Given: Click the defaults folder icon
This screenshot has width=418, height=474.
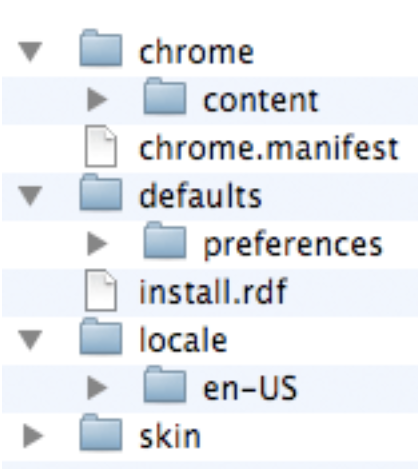Looking at the screenshot, I should 101,192.
